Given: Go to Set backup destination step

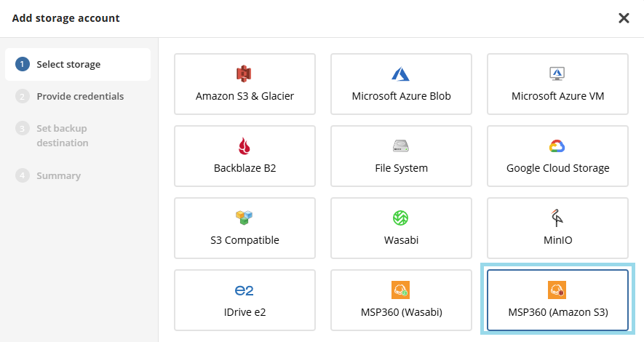Looking at the screenshot, I should 63,135.
